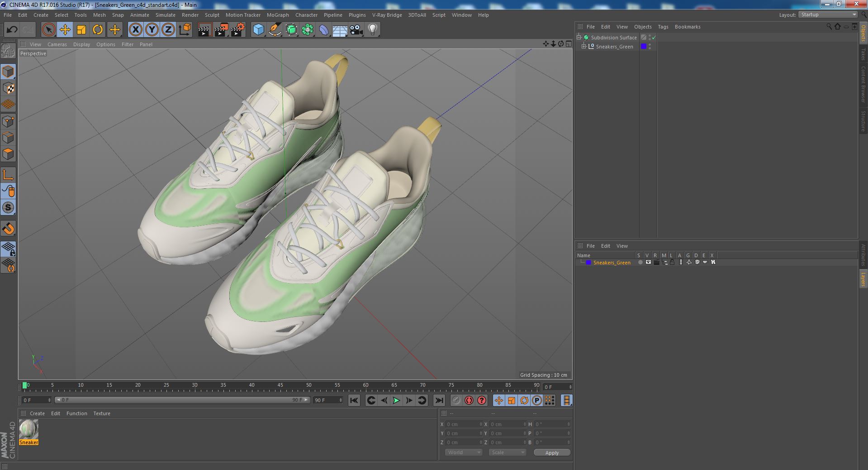Screen dimensions: 868x470
Task: Click Sneakers_Green object layer color square
Action: (x=644, y=47)
